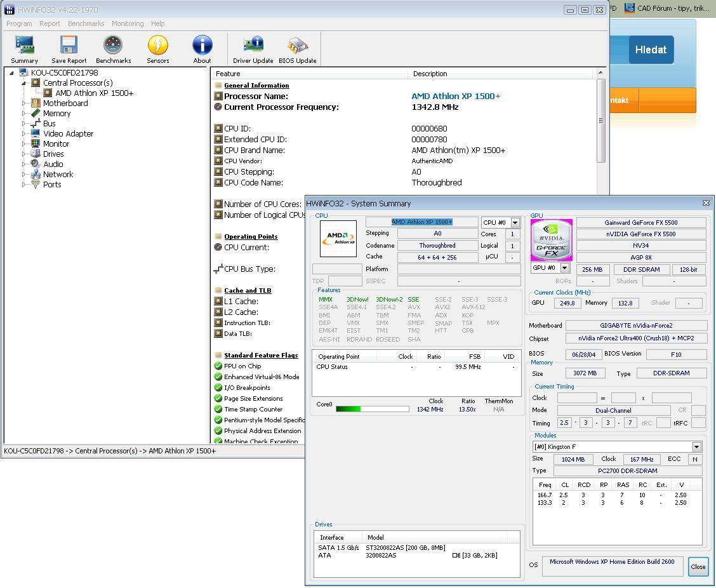Select the Ports tree icon
The image size is (716, 588).
click(36, 184)
